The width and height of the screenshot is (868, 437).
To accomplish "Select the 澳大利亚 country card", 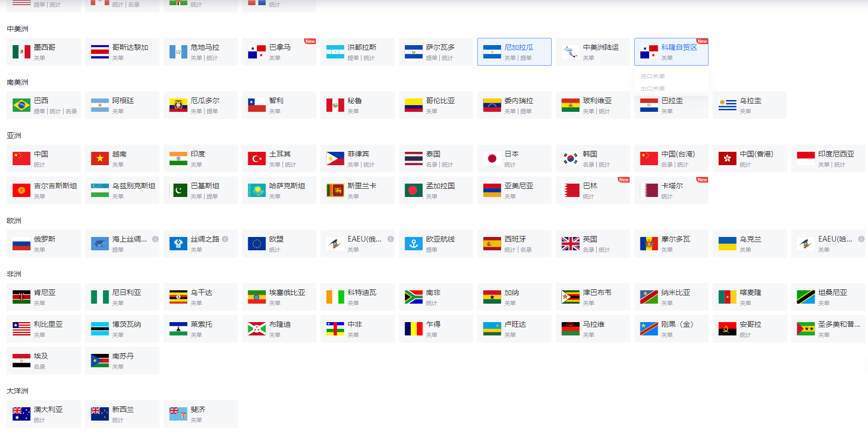I will (x=44, y=414).
